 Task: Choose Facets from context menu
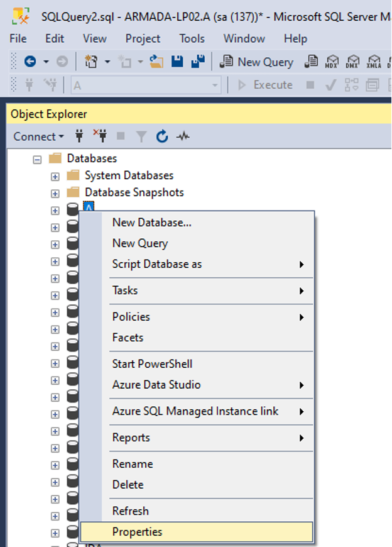pyautogui.click(x=197, y=338)
